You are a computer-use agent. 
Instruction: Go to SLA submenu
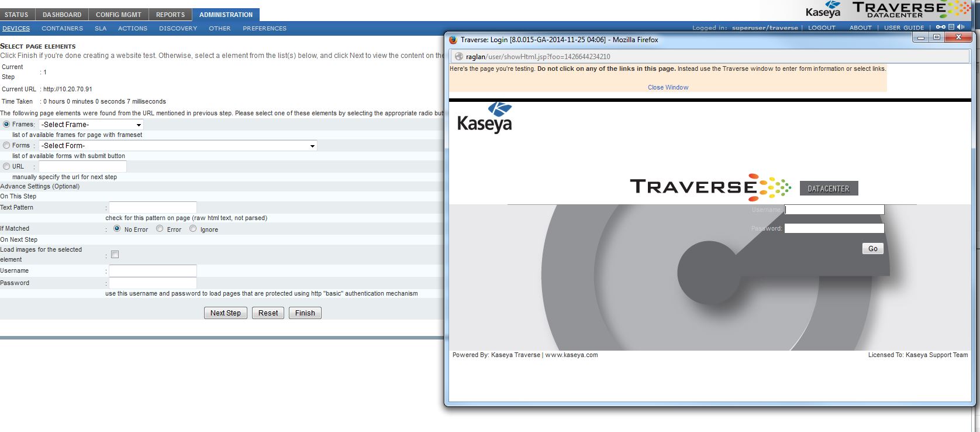(101, 28)
